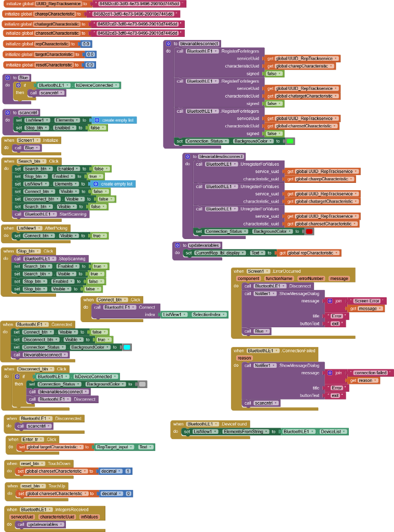Edit the 0.0 value of global repCharacteristic

click(x=86, y=44)
